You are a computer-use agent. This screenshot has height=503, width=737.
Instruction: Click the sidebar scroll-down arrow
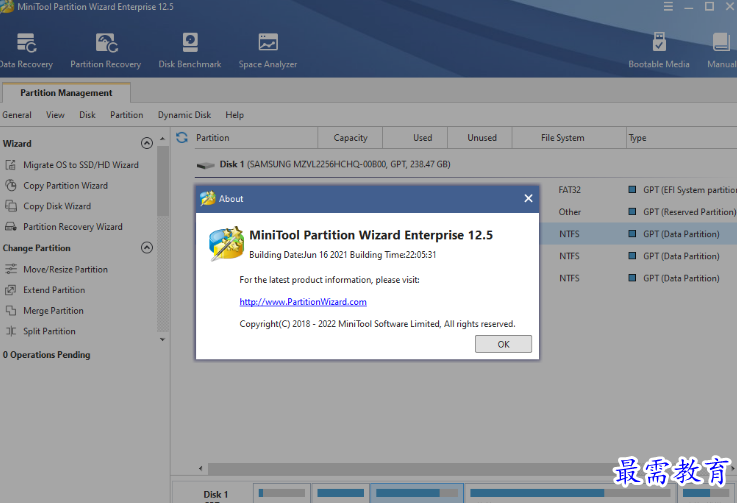[x=162, y=339]
